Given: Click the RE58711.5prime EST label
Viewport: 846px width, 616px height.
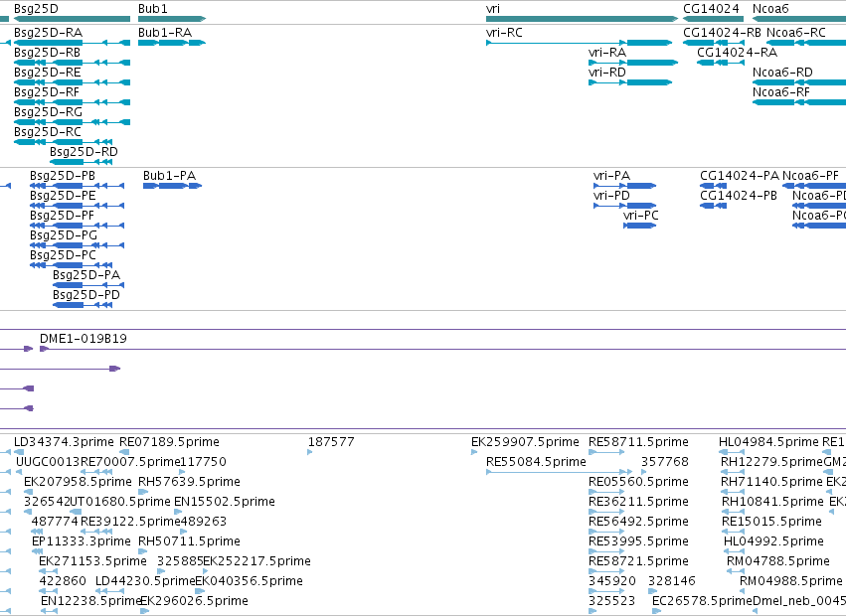Looking at the screenshot, I should pos(639,442).
